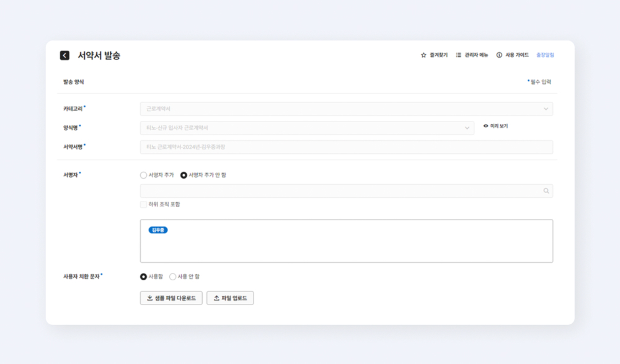This screenshot has height=364, width=620.
Task: Click the back arrow next to 서약서 발송
Action: (64, 55)
